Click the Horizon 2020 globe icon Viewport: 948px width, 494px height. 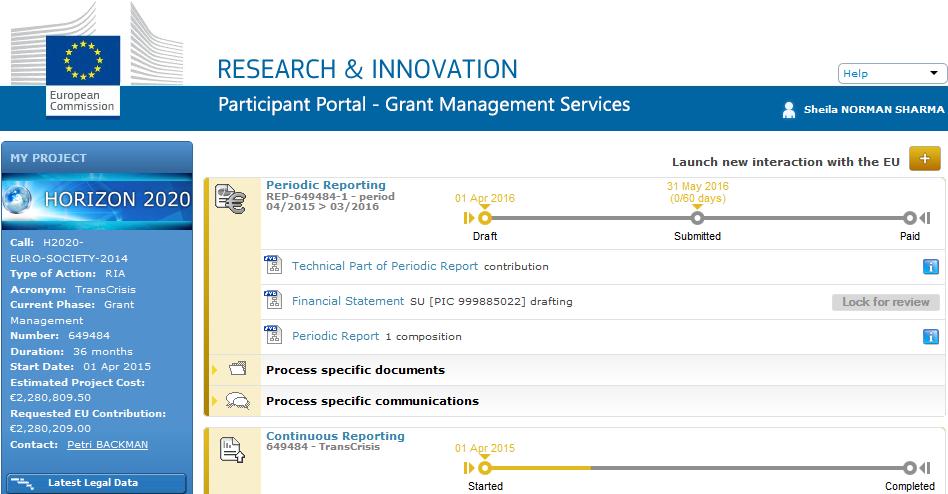click(x=17, y=199)
